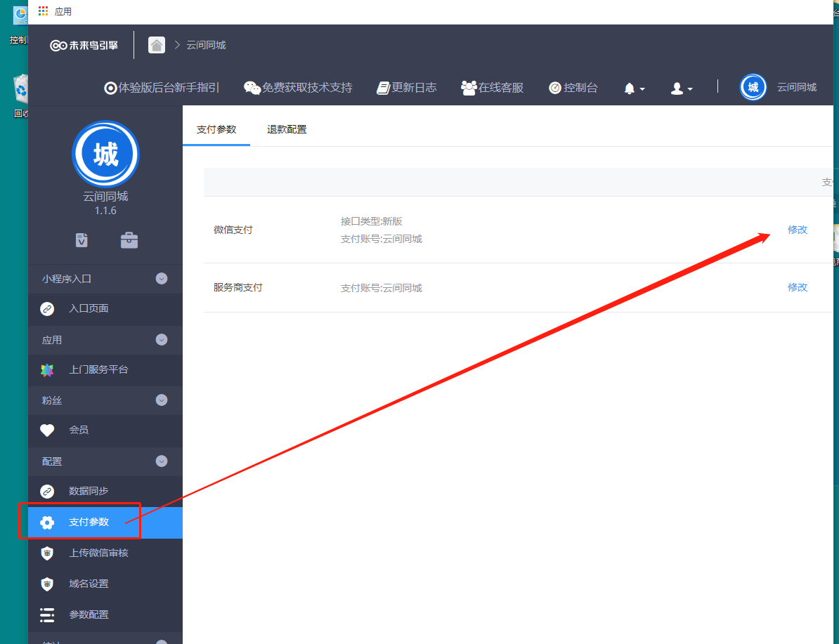Collapse the 小程序入口 section
The width and height of the screenshot is (839, 644).
162,279
